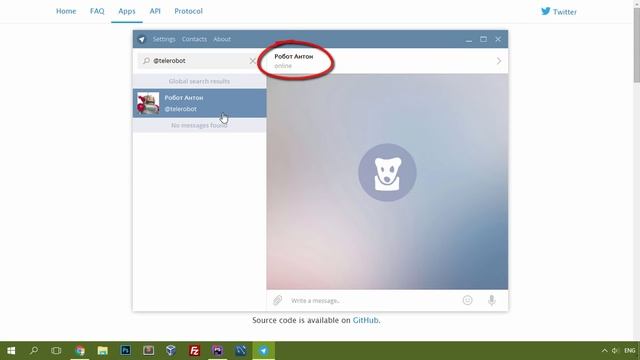Open the purple app icon after FileZilla
The image size is (640, 360).
(217, 351)
